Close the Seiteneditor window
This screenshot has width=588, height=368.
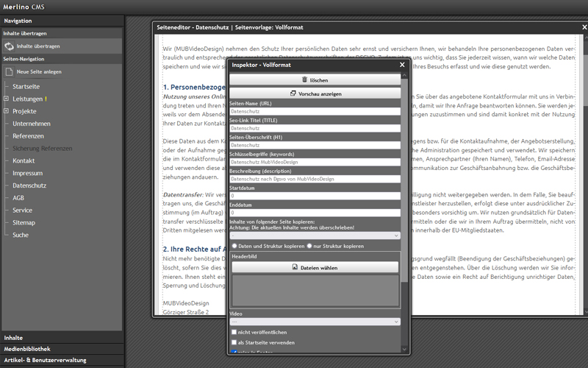(584, 27)
